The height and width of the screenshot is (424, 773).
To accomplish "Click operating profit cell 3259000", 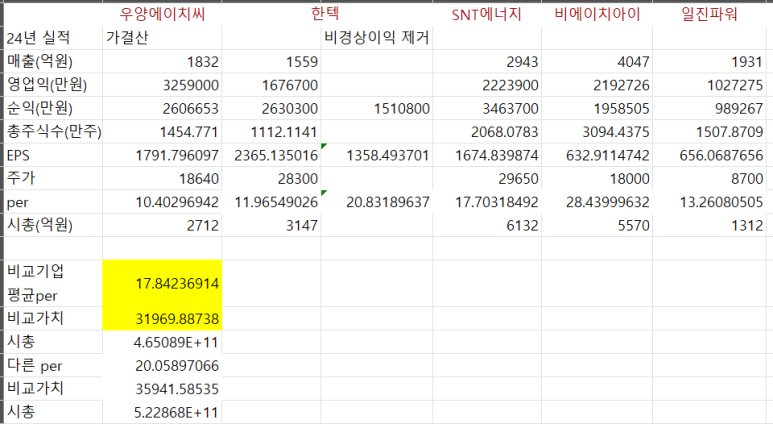I will coord(162,85).
